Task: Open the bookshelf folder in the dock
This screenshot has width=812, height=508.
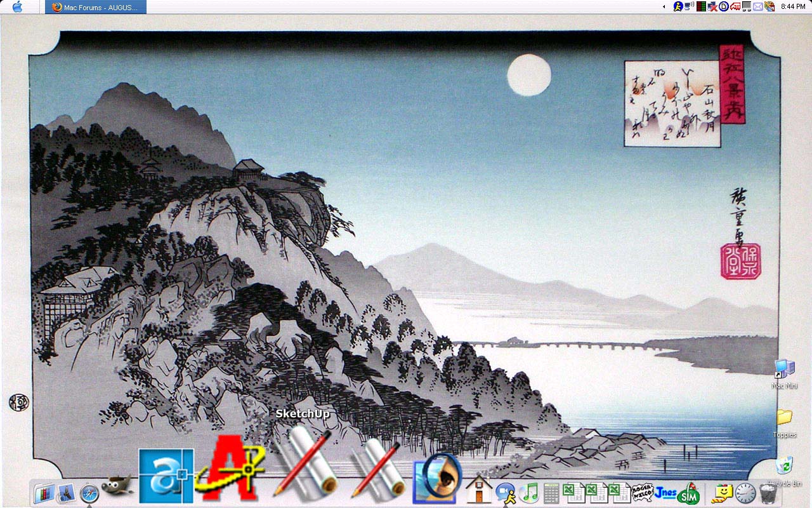Action: (44, 493)
